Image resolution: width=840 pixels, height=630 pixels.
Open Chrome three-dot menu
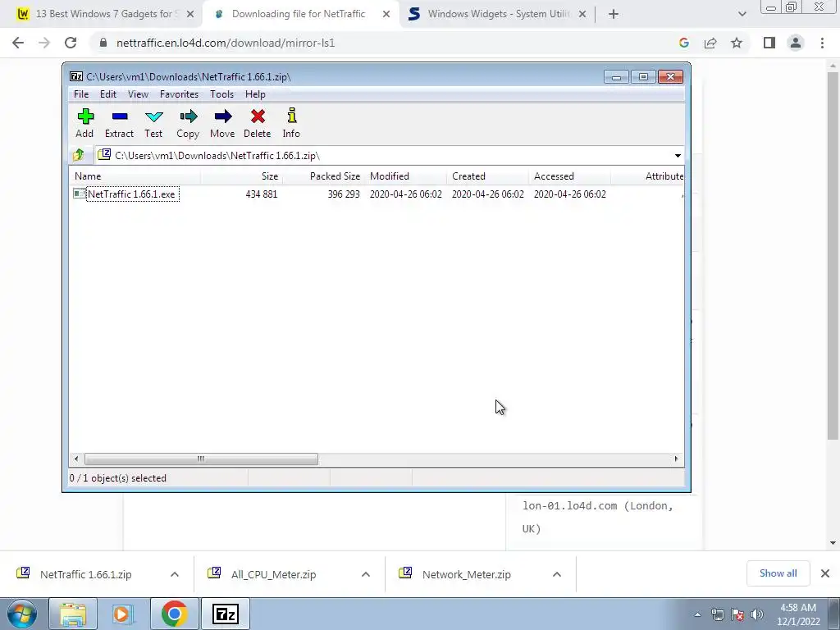pyautogui.click(x=822, y=43)
